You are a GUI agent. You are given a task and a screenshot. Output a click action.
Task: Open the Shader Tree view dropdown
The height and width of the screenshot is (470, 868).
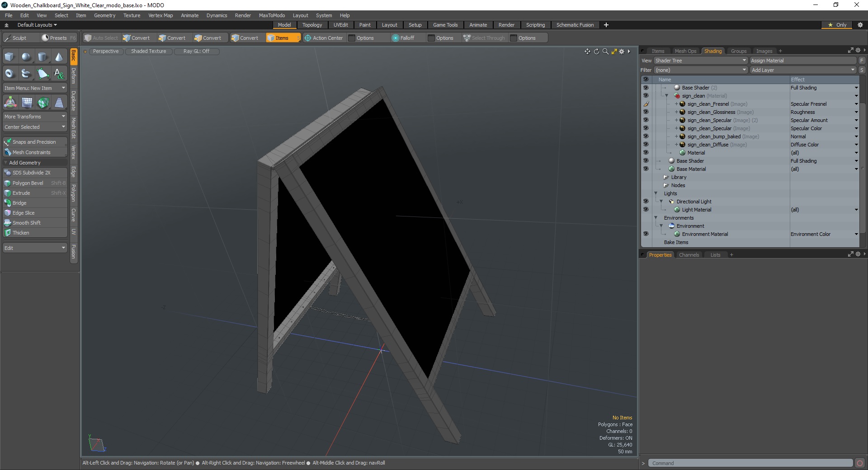pos(701,61)
